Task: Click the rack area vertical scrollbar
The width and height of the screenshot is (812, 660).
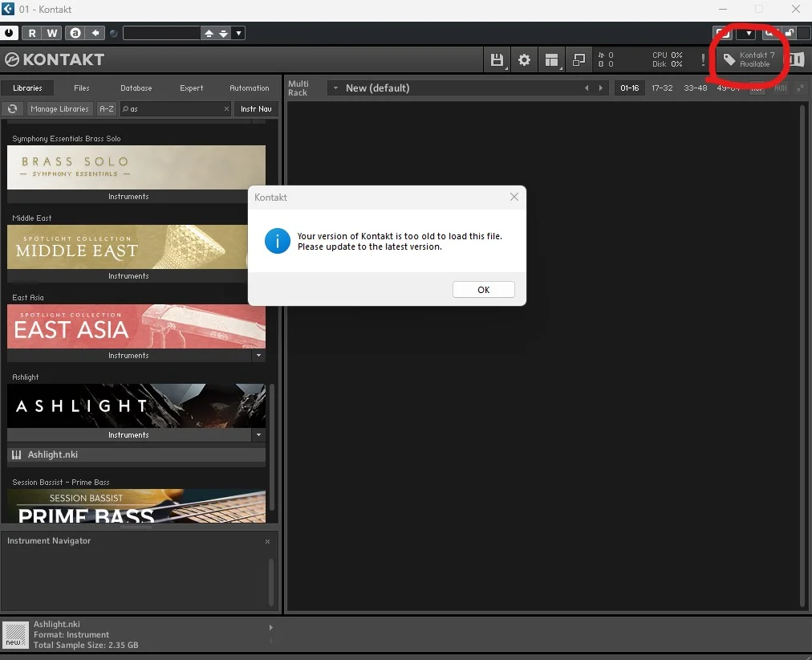Action: pos(802,356)
